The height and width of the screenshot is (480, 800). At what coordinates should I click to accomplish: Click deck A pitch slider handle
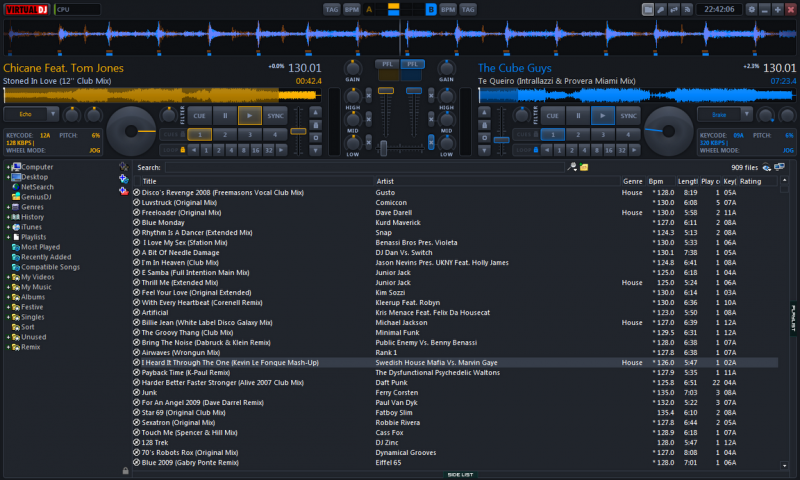pos(298,132)
